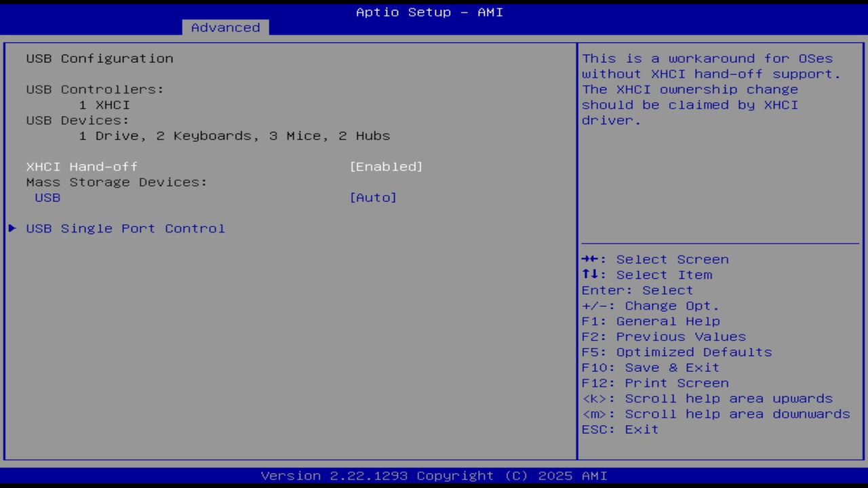
Task: Open the USB mass storage mode selector
Action: pyautogui.click(x=373, y=197)
